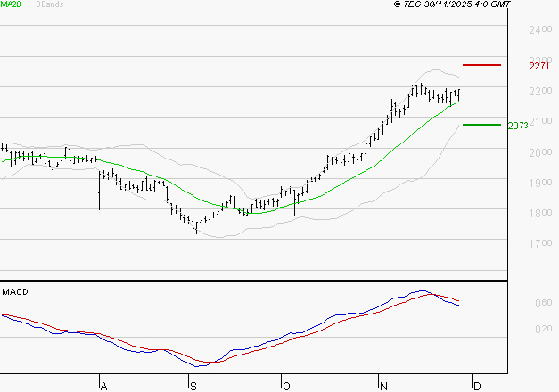Image resolution: width=559 pixels, height=392 pixels.
Task: Select the 020 MACD axis label
Action: [x=543, y=329]
